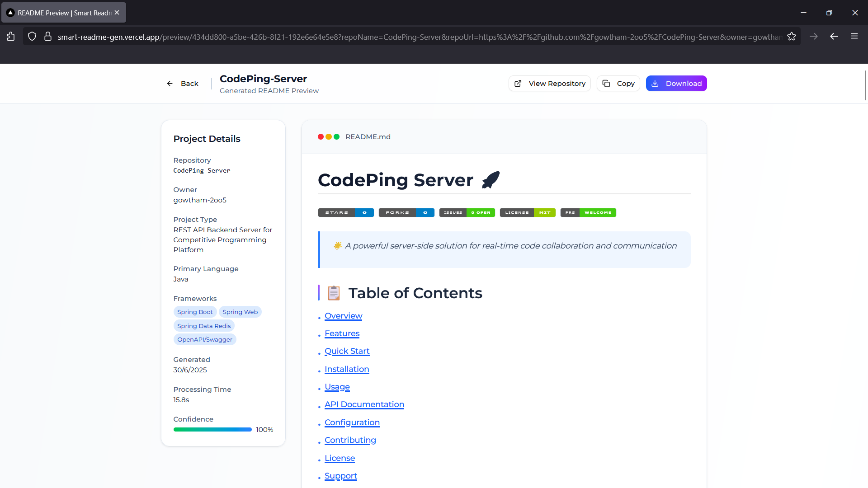Open the API Documentation link
This screenshot has width=868, height=488.
tap(364, 404)
